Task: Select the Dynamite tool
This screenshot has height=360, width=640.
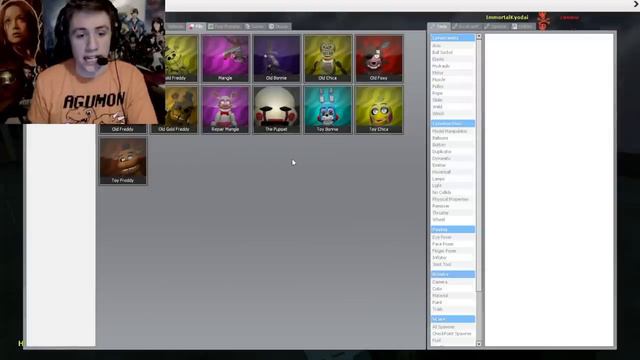Action: click(x=453, y=158)
